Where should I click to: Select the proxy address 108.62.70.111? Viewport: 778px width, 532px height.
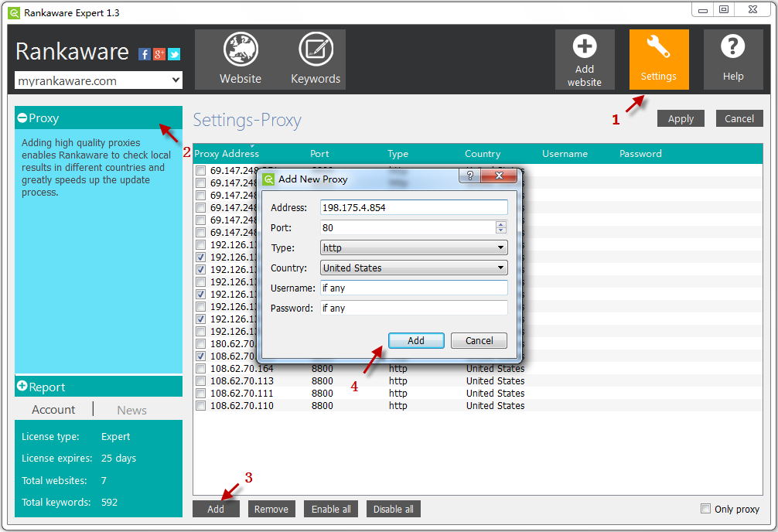coord(242,394)
